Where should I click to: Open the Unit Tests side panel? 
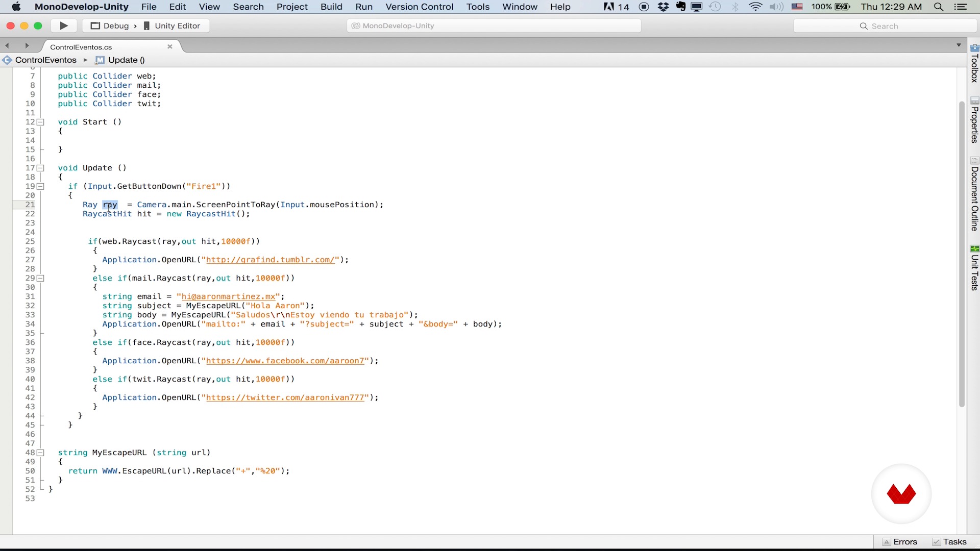pyautogui.click(x=974, y=268)
